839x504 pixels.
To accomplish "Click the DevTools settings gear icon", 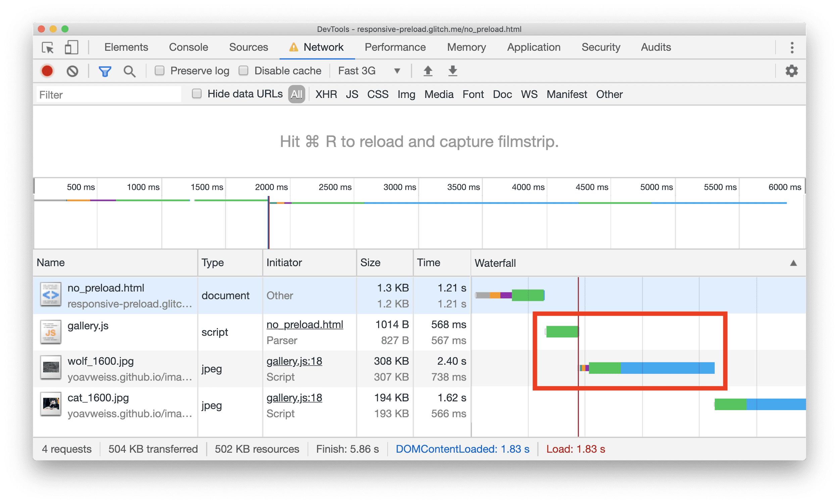I will tap(792, 71).
